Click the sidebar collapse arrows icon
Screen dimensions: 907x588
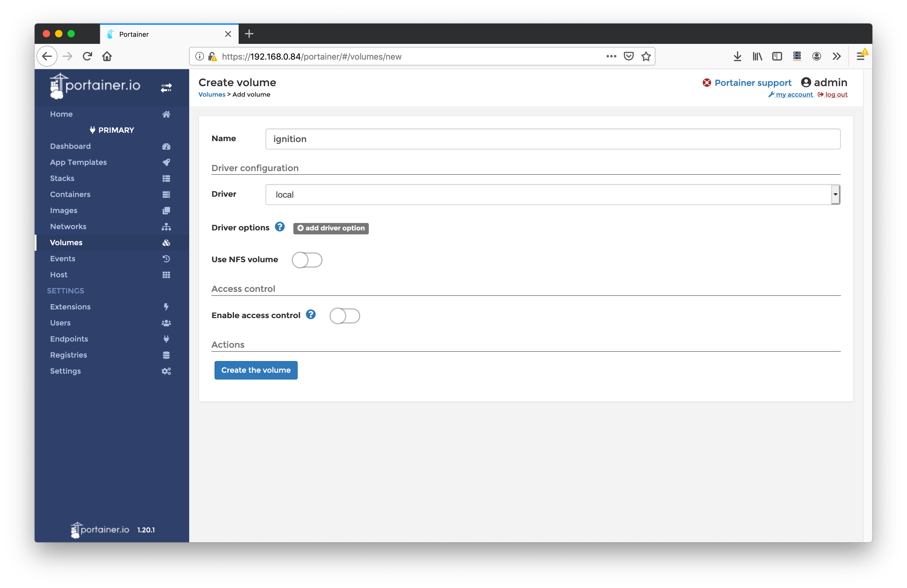tap(166, 88)
